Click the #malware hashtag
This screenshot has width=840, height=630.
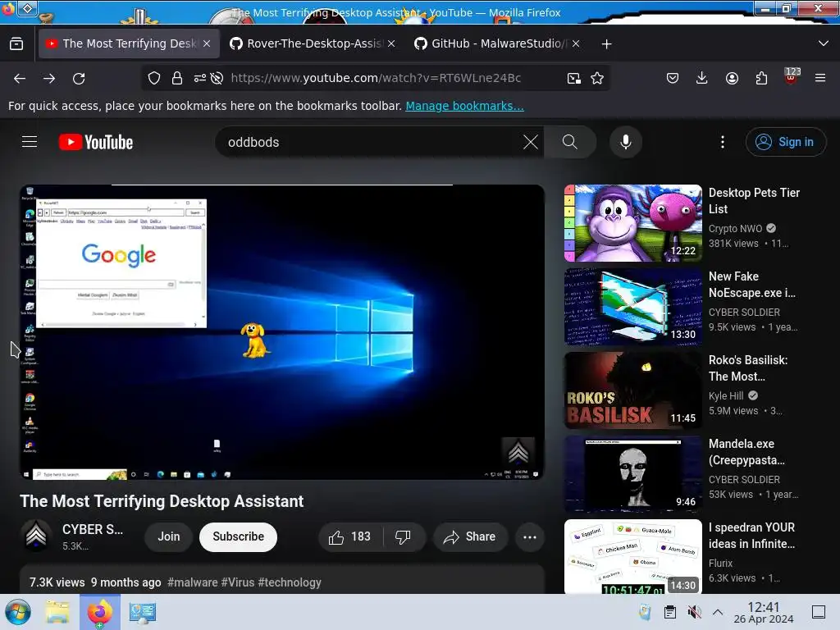pyautogui.click(x=192, y=582)
